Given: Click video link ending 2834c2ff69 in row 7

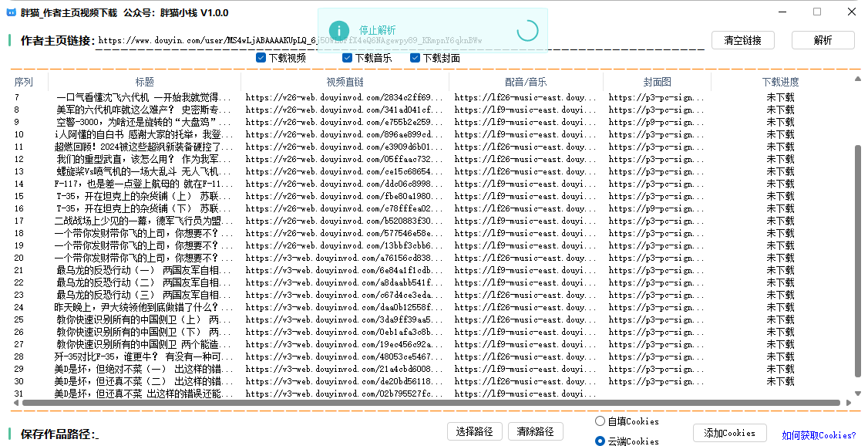Looking at the screenshot, I should pos(344,97).
